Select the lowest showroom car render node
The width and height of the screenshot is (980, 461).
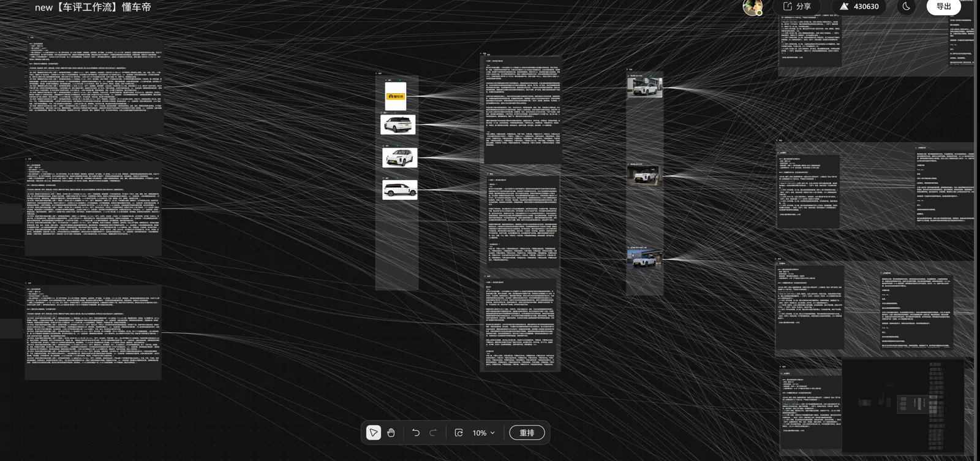(644, 259)
